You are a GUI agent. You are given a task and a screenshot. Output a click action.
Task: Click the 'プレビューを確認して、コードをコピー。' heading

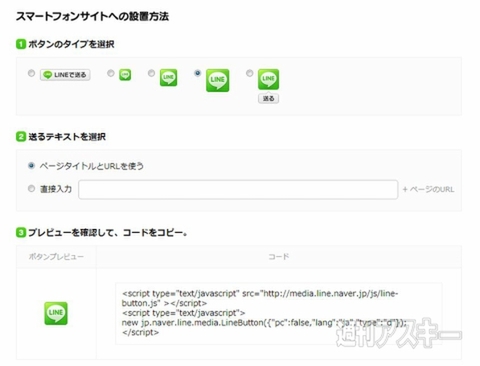[x=107, y=232]
